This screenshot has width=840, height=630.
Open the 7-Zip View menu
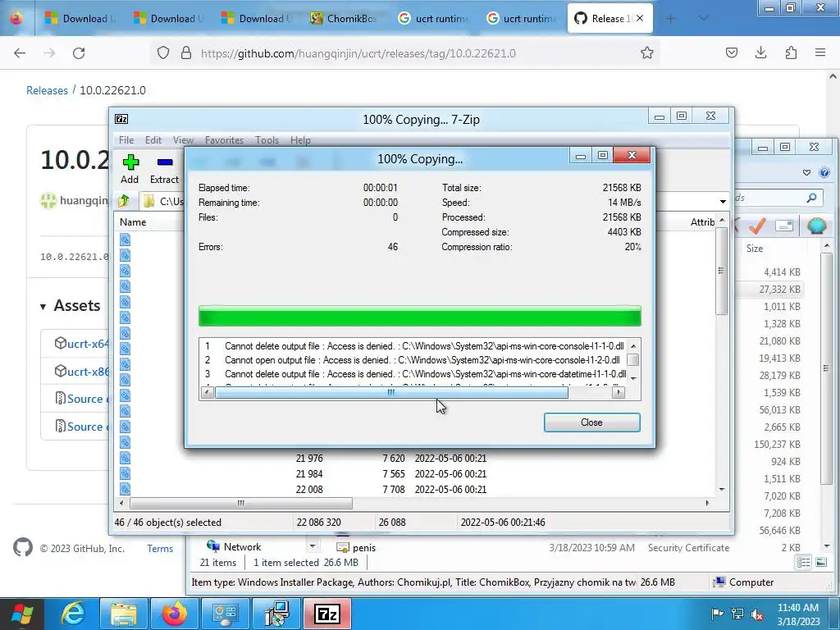click(183, 139)
